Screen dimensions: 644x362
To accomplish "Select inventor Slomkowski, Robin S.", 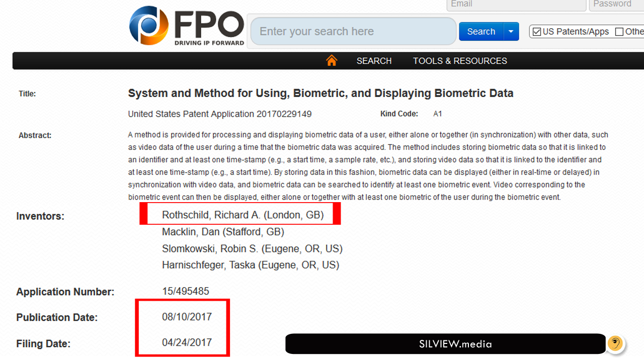I will click(252, 248).
